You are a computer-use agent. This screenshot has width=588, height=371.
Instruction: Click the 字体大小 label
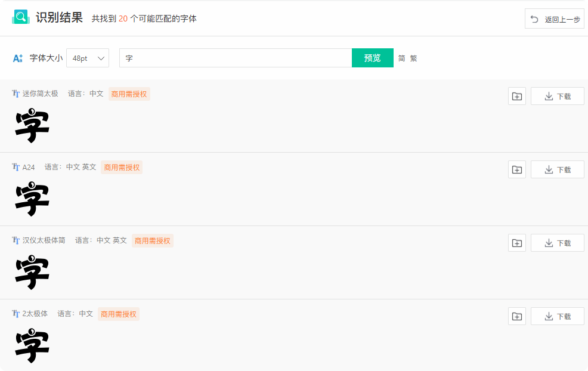coord(46,58)
